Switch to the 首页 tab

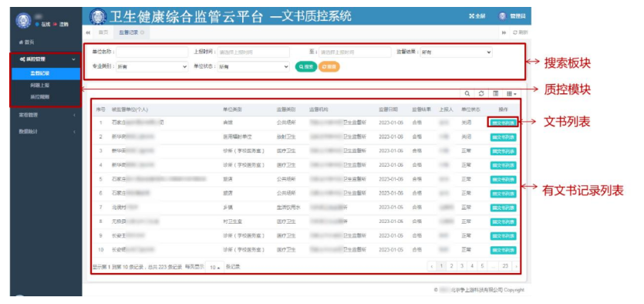[x=103, y=32]
